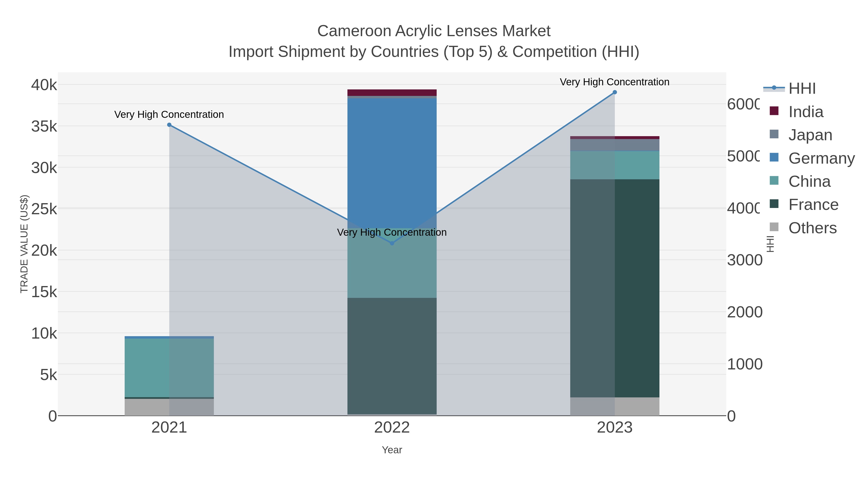Image resolution: width=868 pixels, height=488 pixels.
Task: Click the Others segment of 2021 bar
Action: coord(169,407)
